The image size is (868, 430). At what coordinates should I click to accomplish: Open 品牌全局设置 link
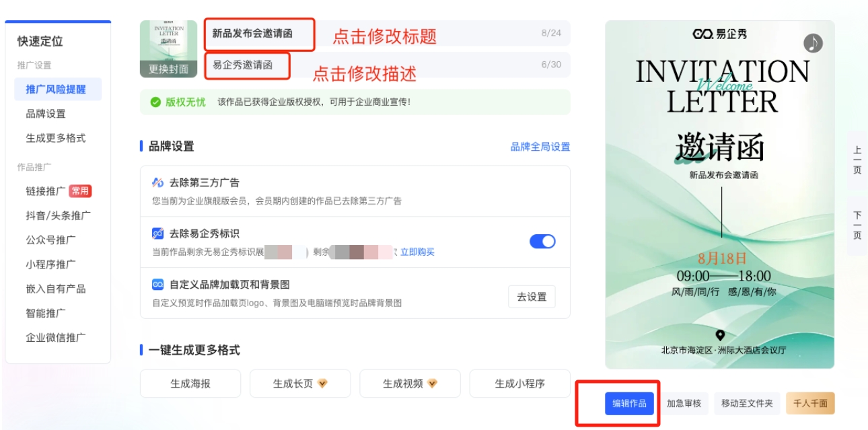(x=540, y=147)
